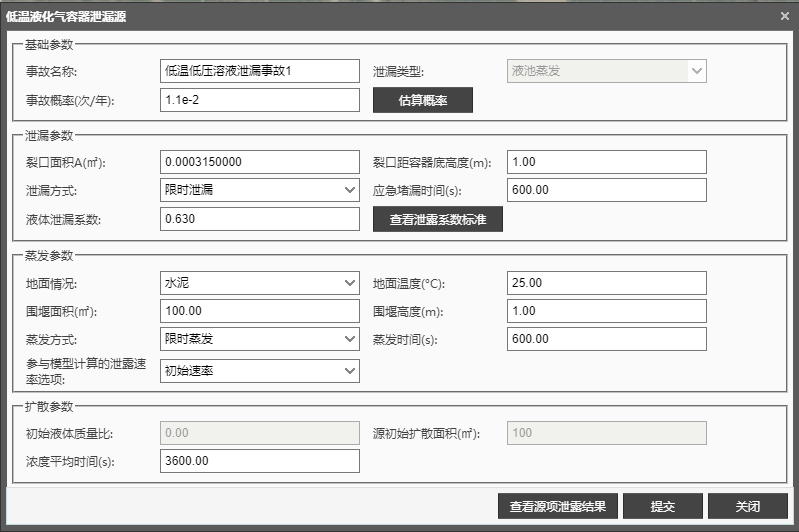Select the 液体泄漏系数 field

pyautogui.click(x=259, y=219)
